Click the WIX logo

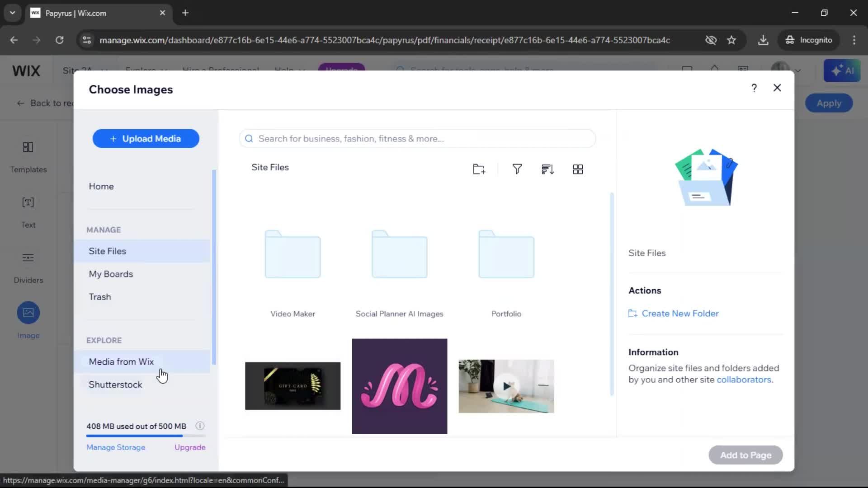[26, 71]
